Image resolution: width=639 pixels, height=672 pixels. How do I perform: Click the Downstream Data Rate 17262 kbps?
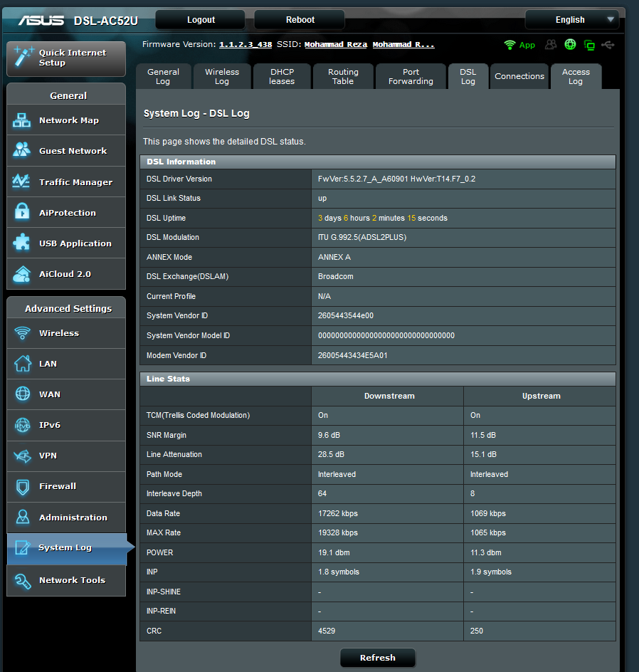(x=338, y=513)
